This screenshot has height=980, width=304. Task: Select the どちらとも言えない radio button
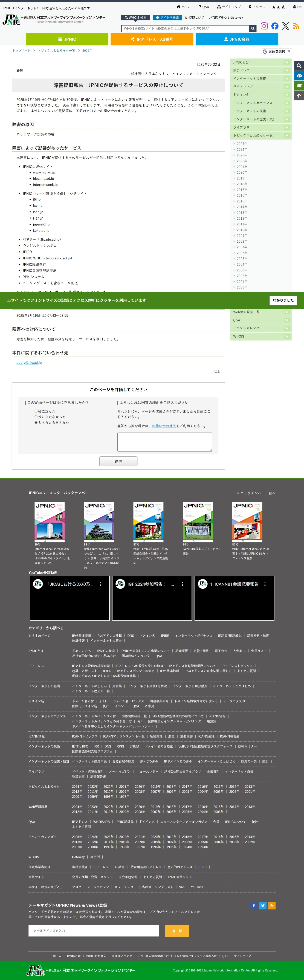[x=36, y=422]
